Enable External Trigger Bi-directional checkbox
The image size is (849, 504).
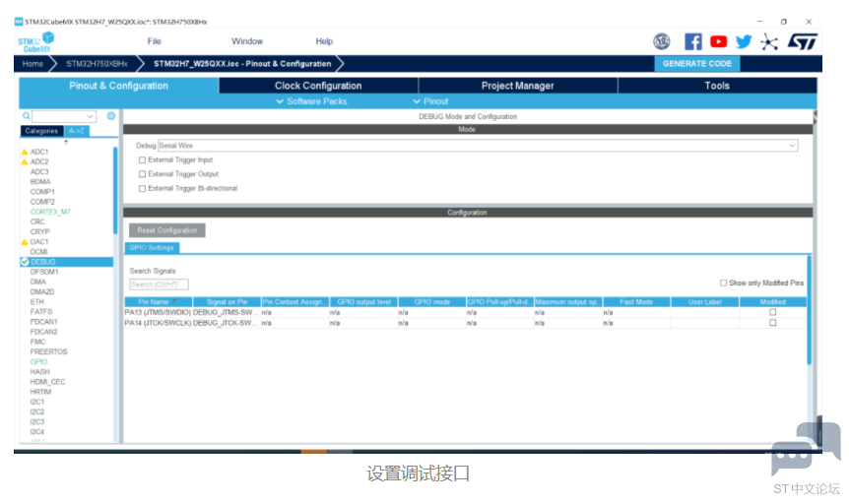click(x=143, y=189)
